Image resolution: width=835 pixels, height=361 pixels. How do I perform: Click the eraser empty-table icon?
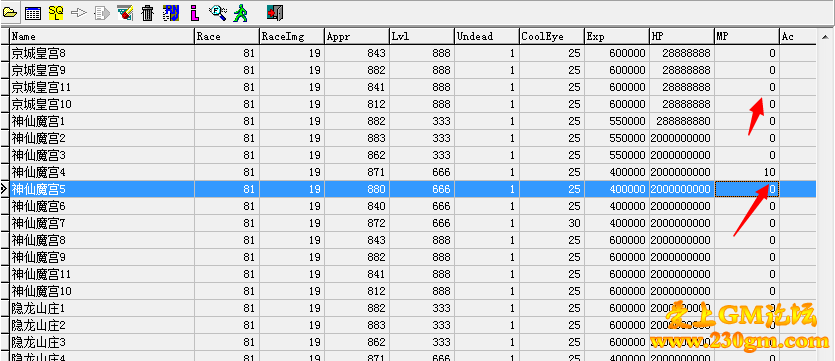point(125,13)
